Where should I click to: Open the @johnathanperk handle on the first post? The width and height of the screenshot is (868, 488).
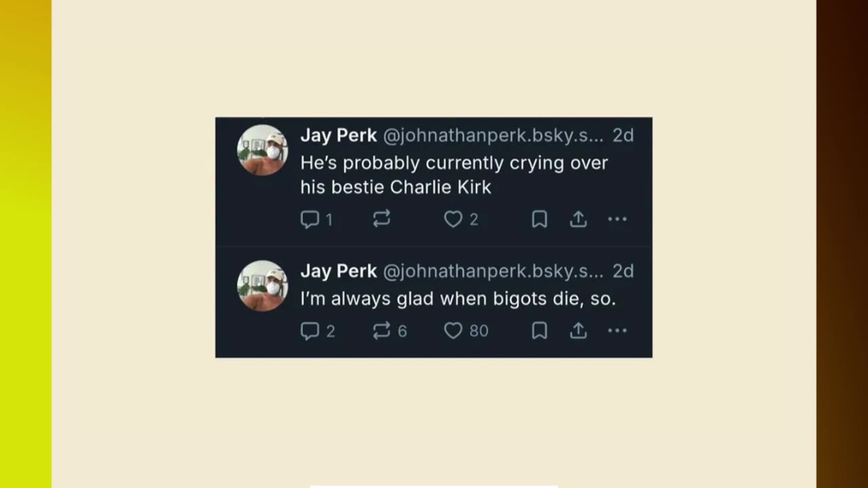coord(493,136)
